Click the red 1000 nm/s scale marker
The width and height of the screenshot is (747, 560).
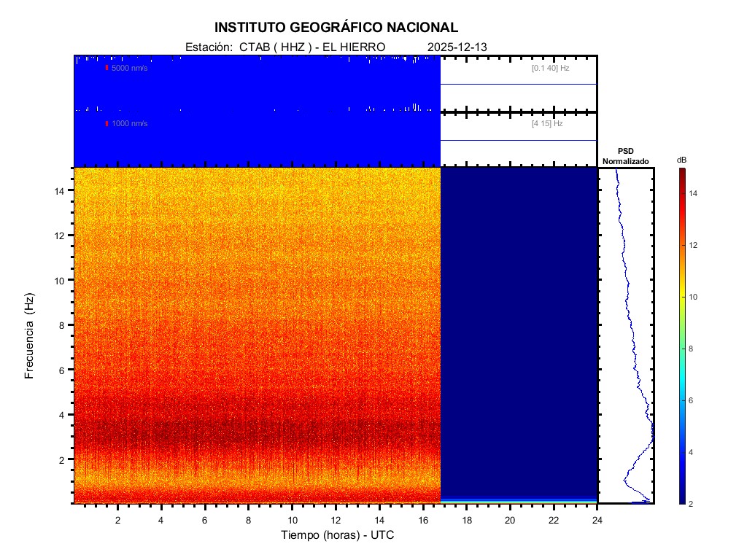tap(107, 124)
